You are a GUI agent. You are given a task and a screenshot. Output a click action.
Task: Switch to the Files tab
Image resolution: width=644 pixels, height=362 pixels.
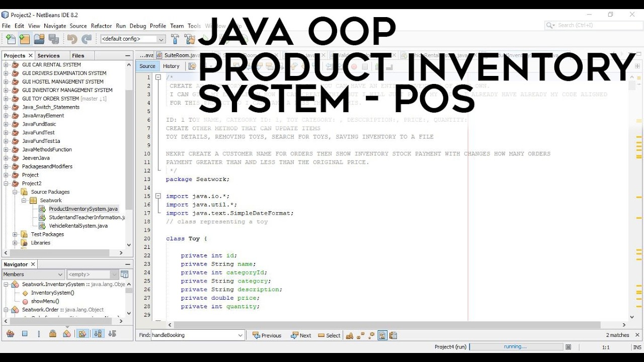click(78, 55)
